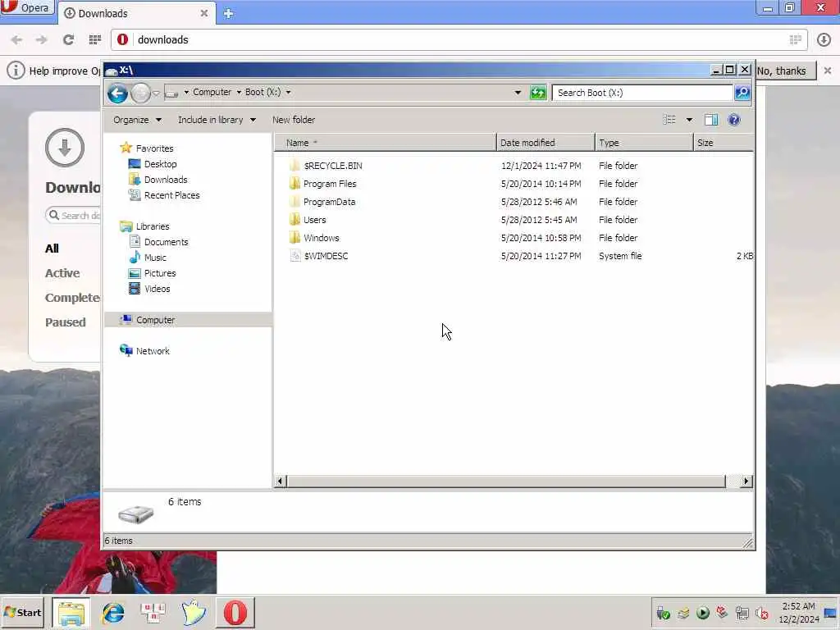This screenshot has height=630, width=840.
Task: Open Opera downloads icon at toolbar right
Action: (x=824, y=39)
